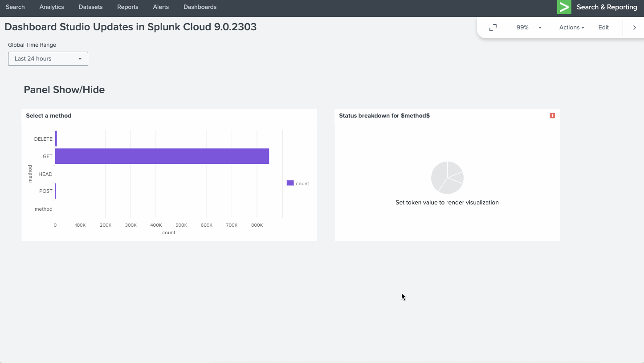
Task: Select the GET bar in the chart
Action: point(162,156)
